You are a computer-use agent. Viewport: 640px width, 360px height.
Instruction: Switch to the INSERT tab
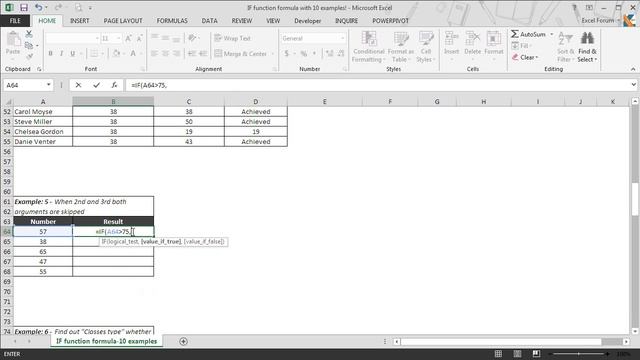[x=79, y=21]
